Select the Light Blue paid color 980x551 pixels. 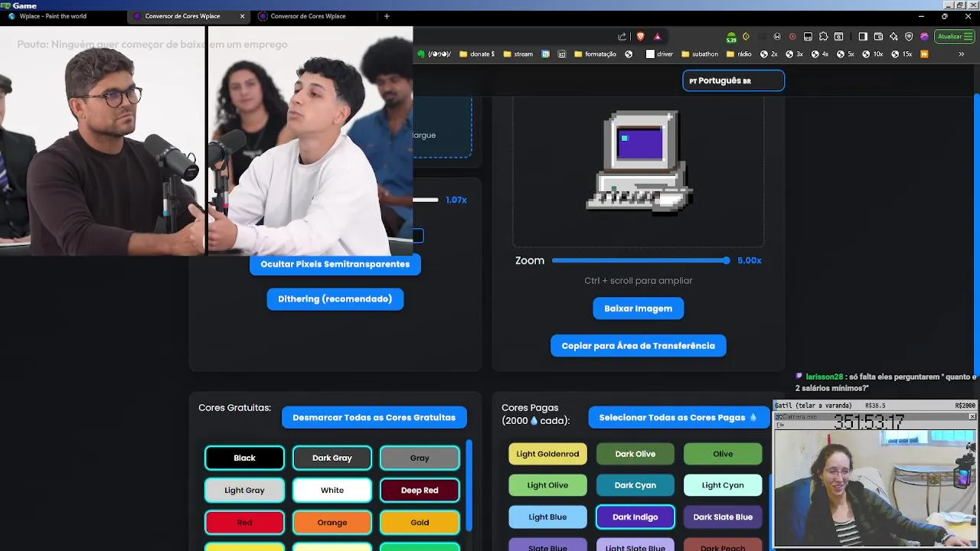click(547, 517)
